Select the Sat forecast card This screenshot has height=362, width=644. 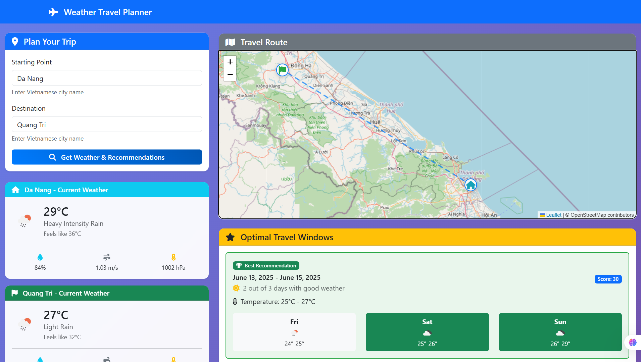point(427,332)
